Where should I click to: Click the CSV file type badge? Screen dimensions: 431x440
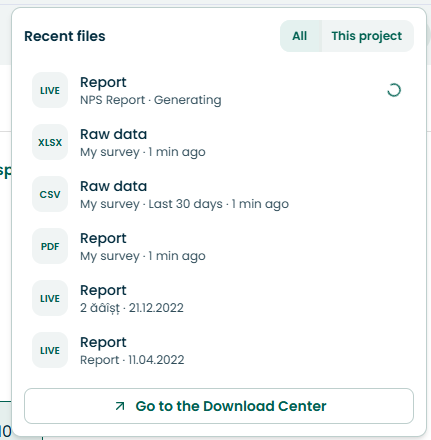[50, 194]
